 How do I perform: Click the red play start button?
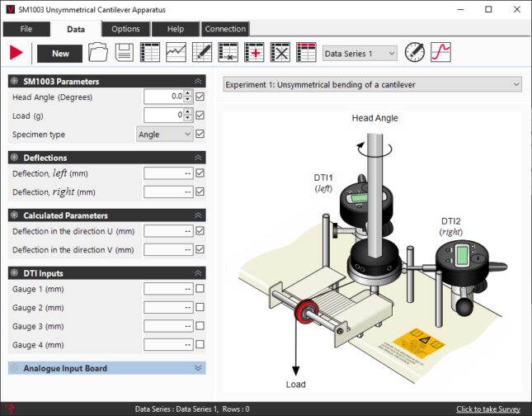(16, 53)
